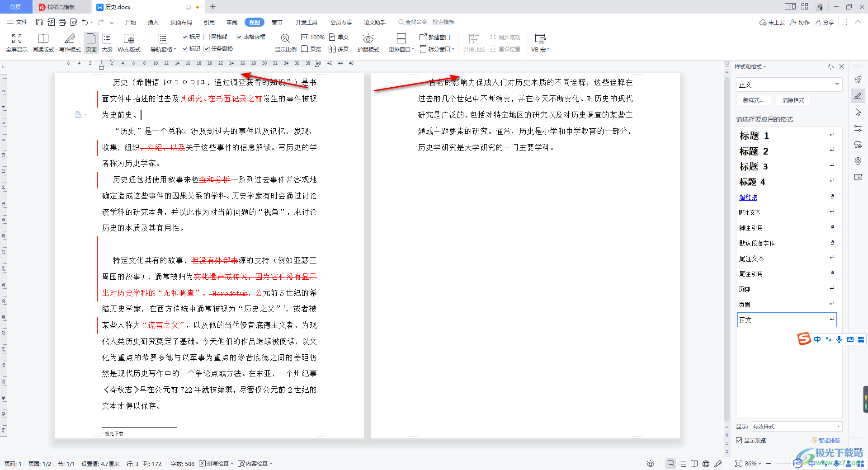Fit page width (页宽)
The height and width of the screenshot is (470, 868).
pyautogui.click(x=311, y=49)
